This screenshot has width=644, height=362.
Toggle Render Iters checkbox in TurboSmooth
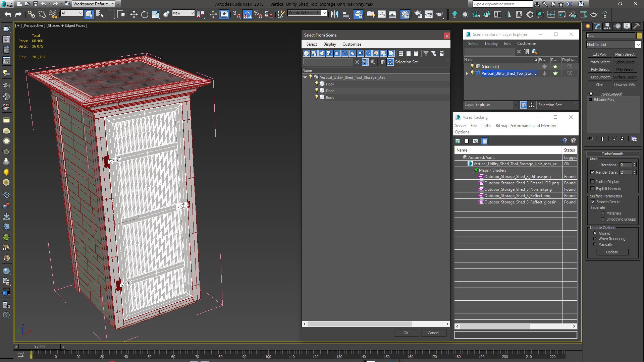pyautogui.click(x=592, y=172)
